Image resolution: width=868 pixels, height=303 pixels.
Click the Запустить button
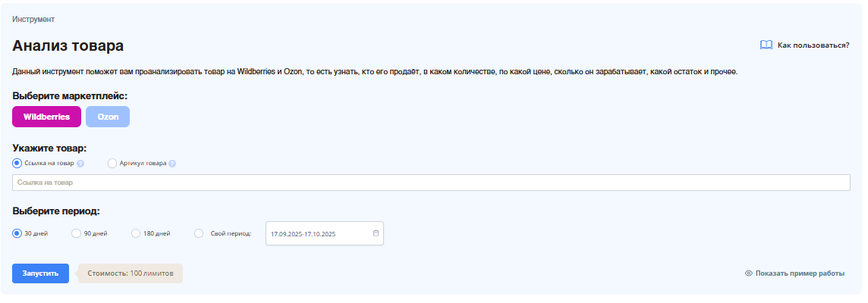coord(40,273)
